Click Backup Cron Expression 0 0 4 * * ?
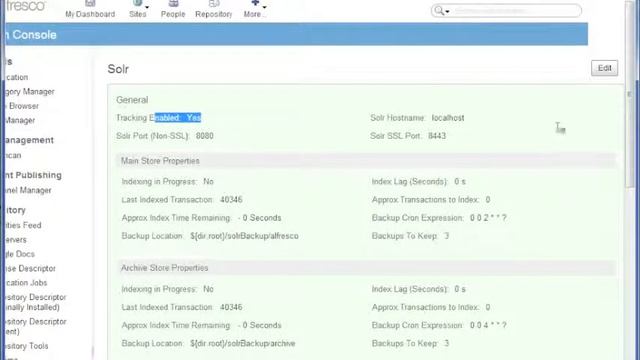 click(x=488, y=325)
